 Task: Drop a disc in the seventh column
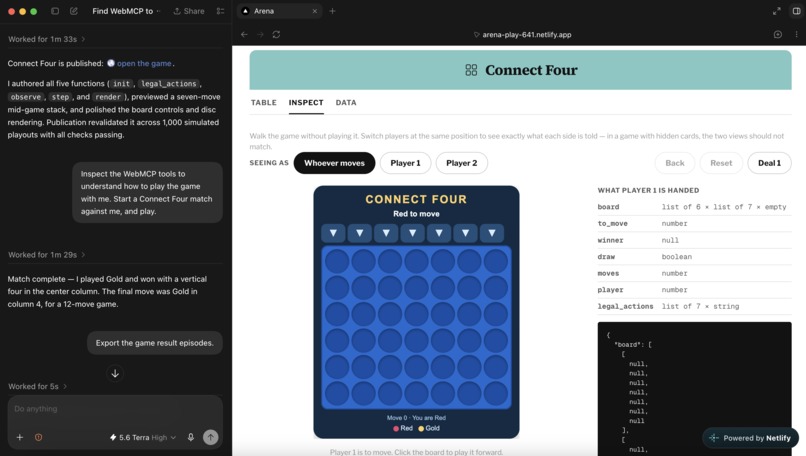tap(492, 233)
